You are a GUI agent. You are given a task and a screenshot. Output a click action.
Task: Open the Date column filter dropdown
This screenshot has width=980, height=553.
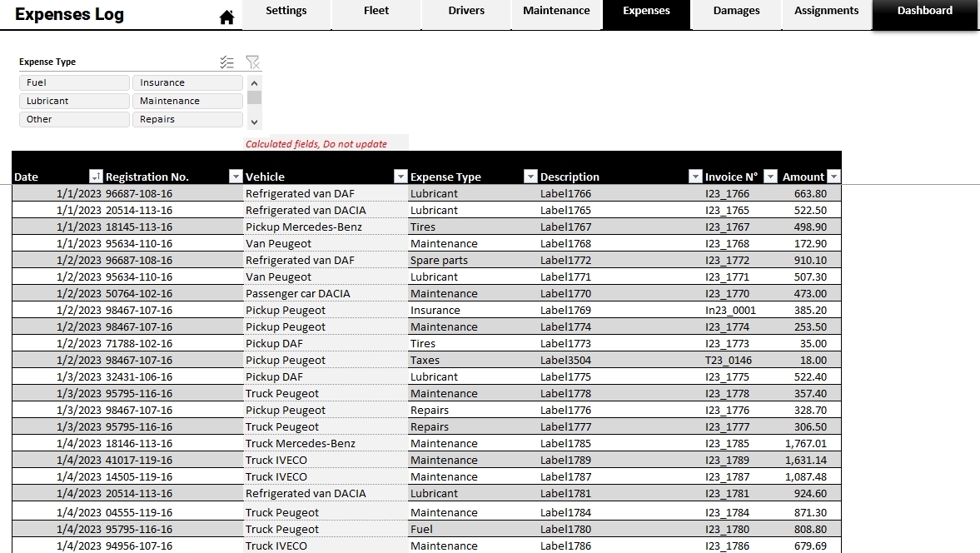click(96, 177)
